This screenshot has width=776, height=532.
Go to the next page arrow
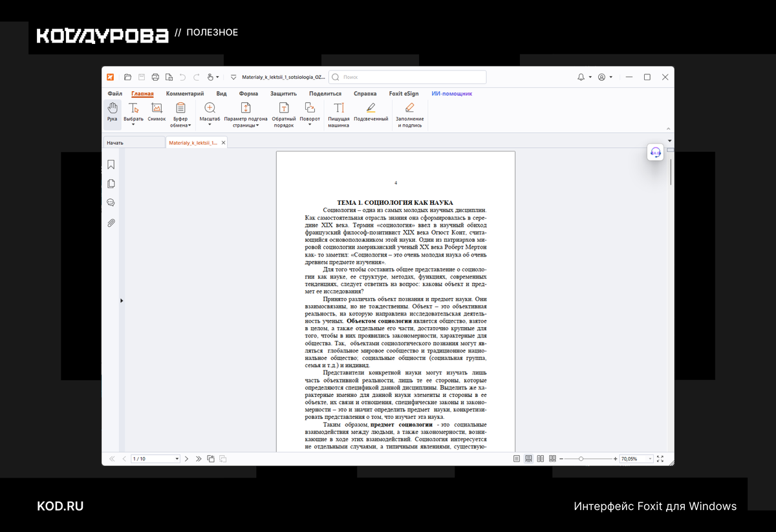186,458
